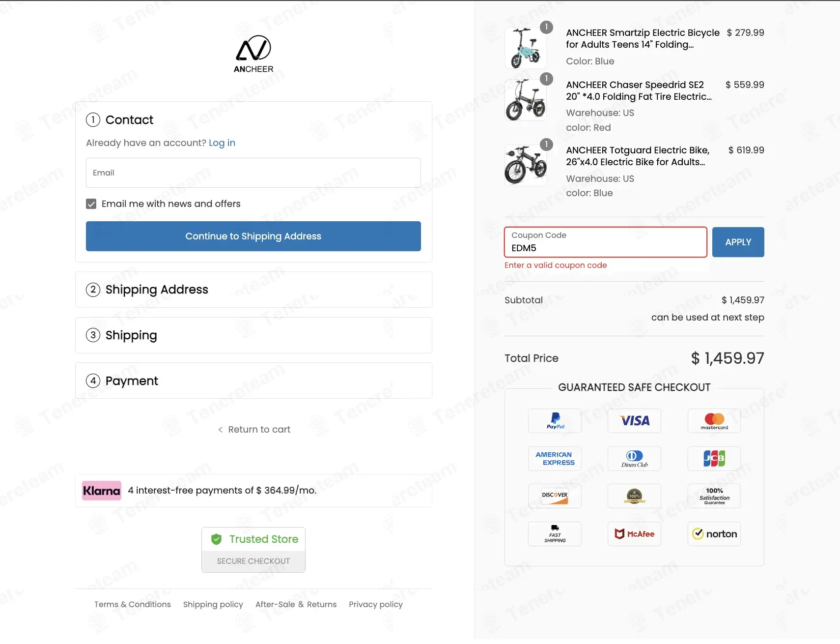Click the Fast Shipping badge

pos(555,534)
